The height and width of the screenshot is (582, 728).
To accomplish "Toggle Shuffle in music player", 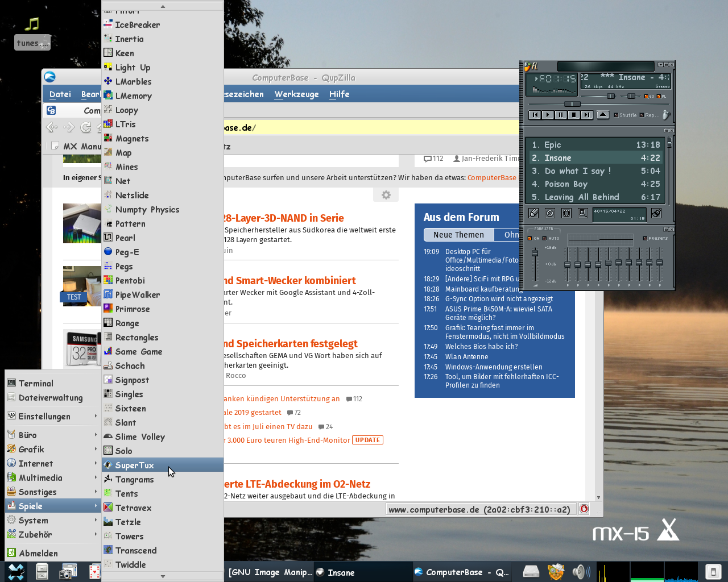I will click(625, 115).
